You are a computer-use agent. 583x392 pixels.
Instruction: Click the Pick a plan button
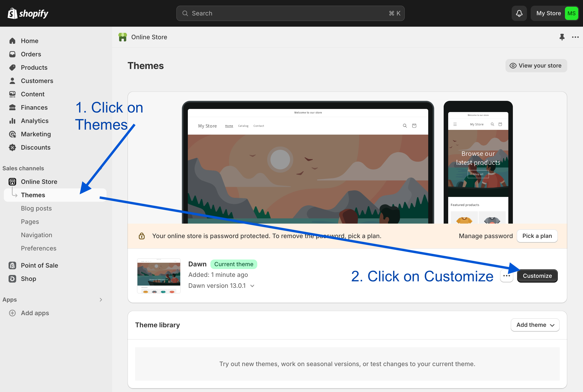tap(537, 236)
